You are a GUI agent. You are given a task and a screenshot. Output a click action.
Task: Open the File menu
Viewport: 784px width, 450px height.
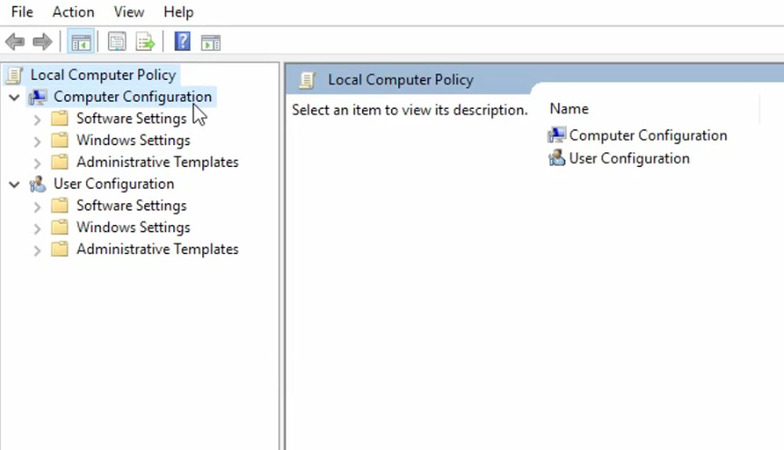point(22,12)
